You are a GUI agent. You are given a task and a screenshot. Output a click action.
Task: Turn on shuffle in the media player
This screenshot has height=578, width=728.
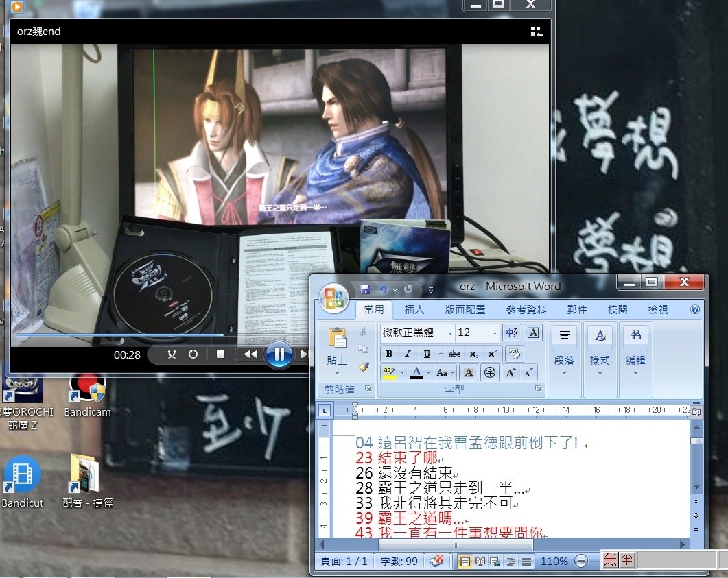pos(172,354)
